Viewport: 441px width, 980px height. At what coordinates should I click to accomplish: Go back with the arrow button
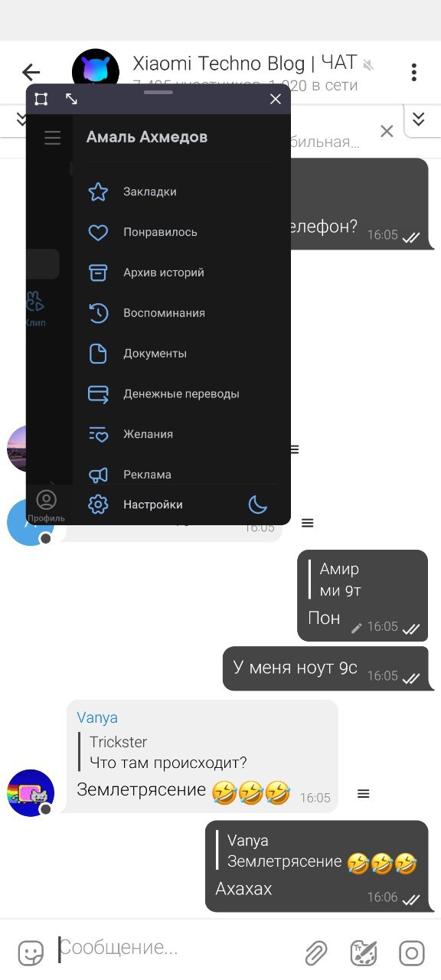click(x=31, y=73)
